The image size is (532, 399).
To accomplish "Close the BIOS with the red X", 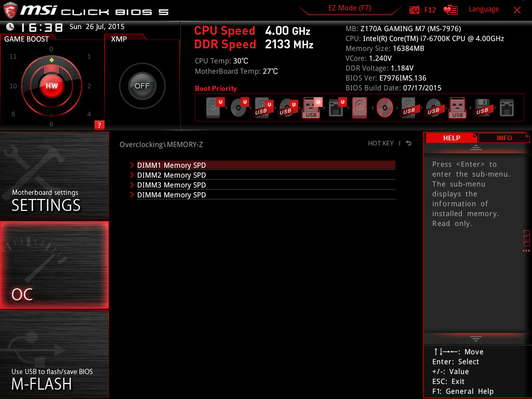I will (517, 10).
